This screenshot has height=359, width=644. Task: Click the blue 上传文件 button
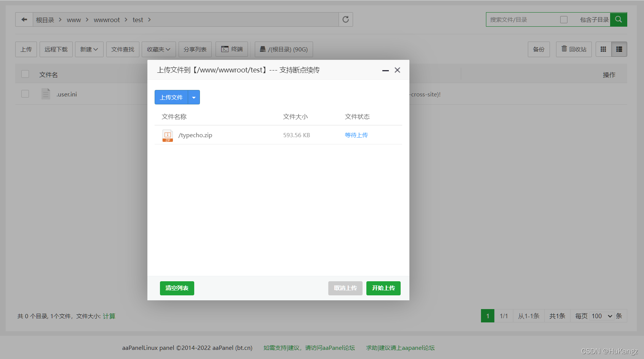[x=171, y=97]
